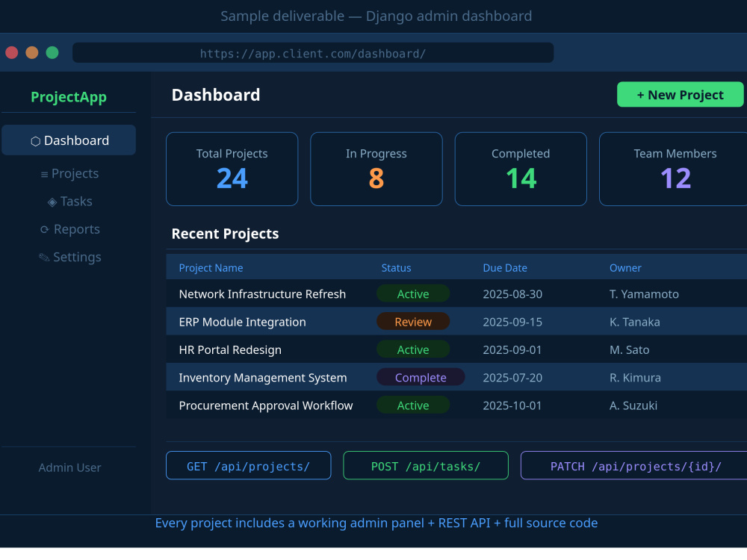Click Admin User in the sidebar
747x560 pixels.
click(69, 467)
